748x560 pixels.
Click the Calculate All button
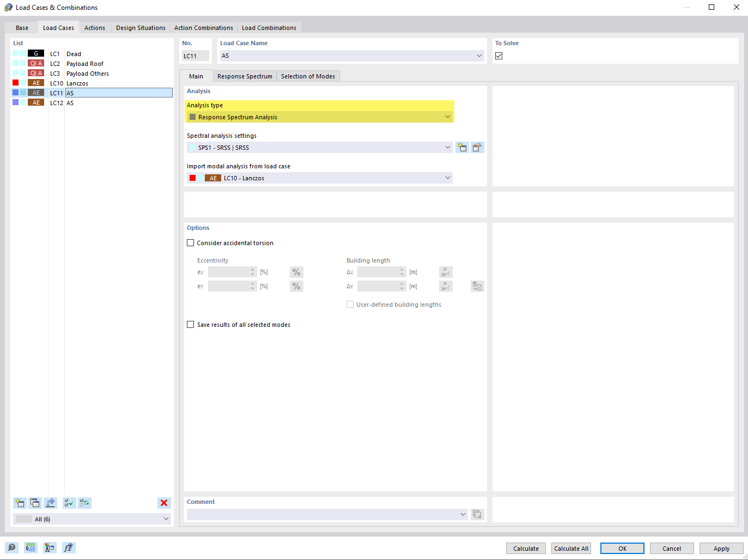pyautogui.click(x=571, y=548)
